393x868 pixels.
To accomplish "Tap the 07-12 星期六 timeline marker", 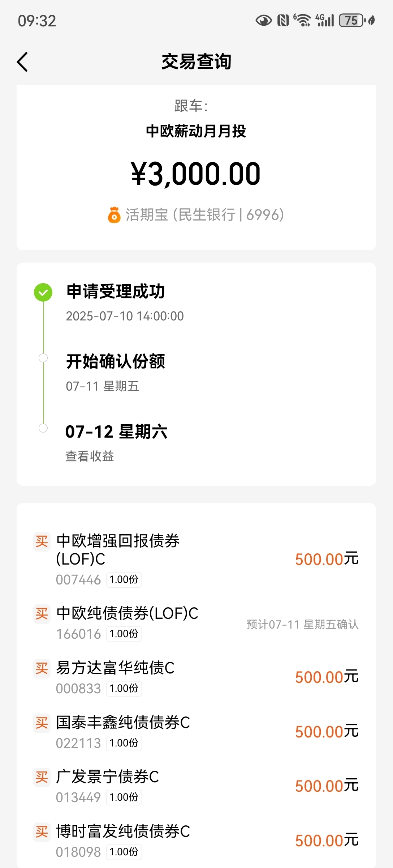I will point(43,428).
